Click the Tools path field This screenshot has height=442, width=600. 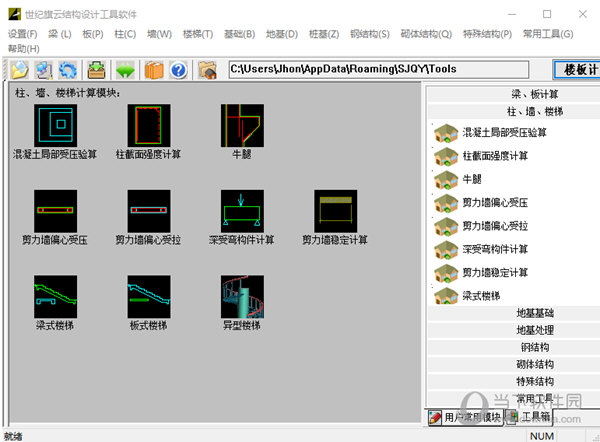coord(385,70)
